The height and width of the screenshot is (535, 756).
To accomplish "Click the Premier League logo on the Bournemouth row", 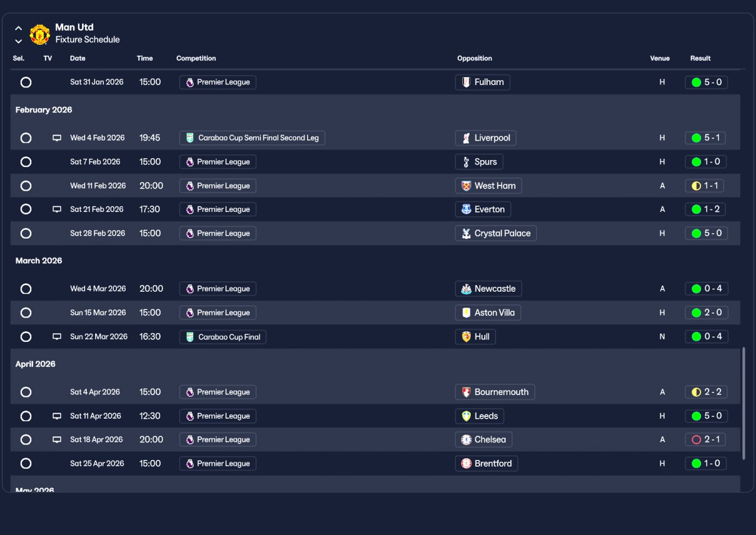I will (x=190, y=392).
